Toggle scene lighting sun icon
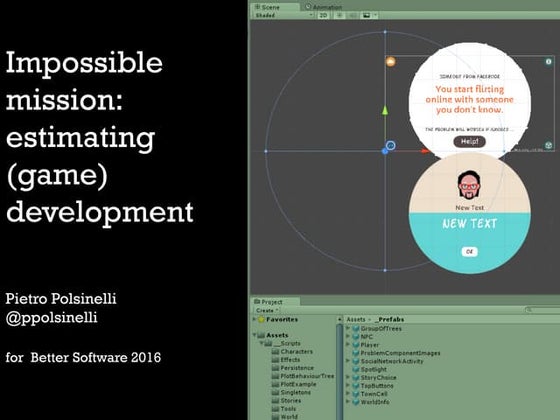The width and height of the screenshot is (560, 420). (340, 15)
